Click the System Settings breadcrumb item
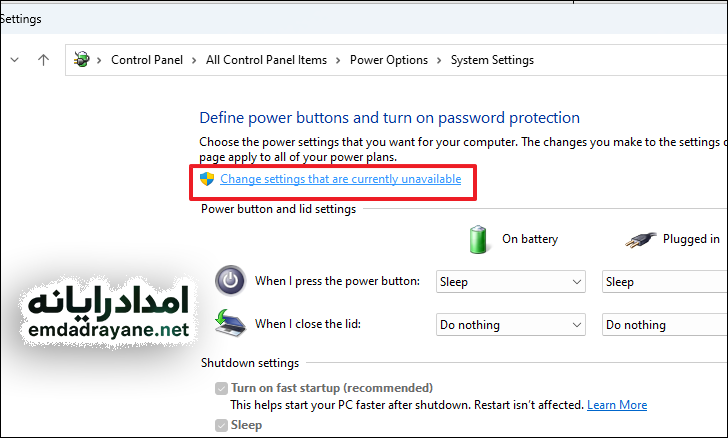 [x=492, y=60]
